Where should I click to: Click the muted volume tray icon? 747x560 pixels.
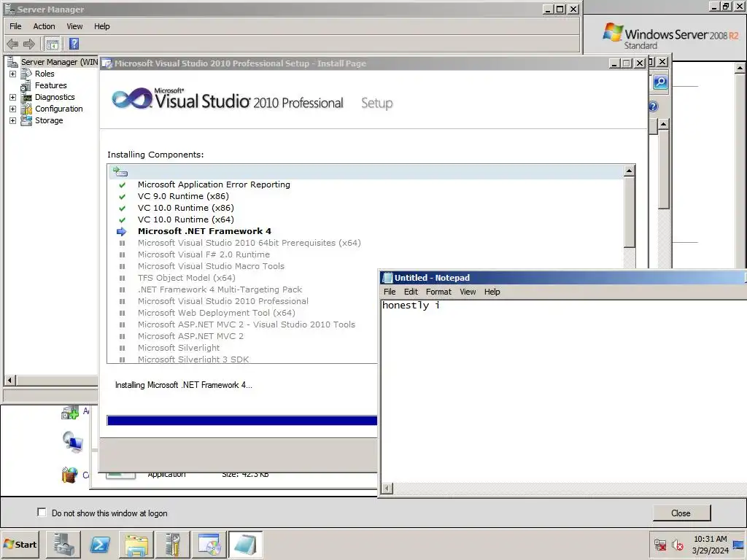point(677,545)
